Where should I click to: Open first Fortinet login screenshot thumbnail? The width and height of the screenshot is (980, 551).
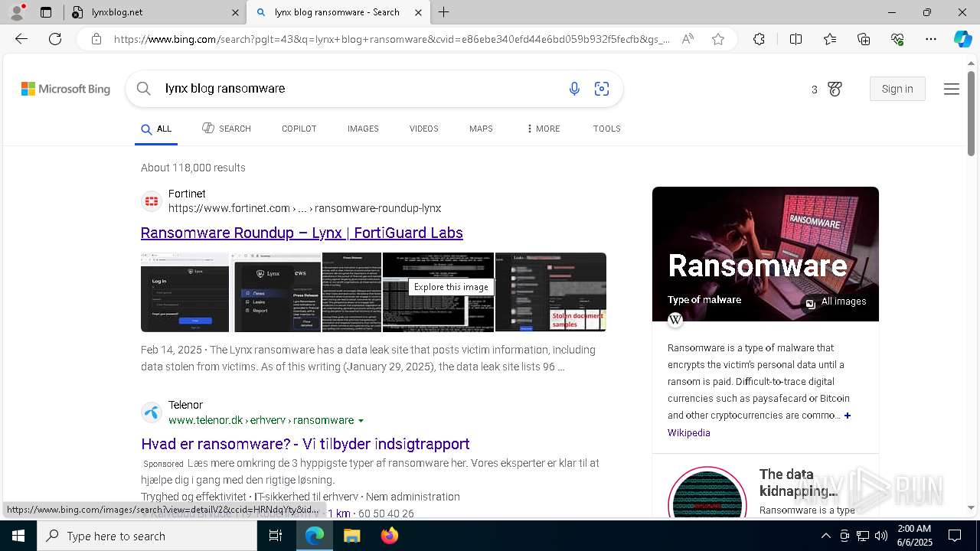pos(185,292)
